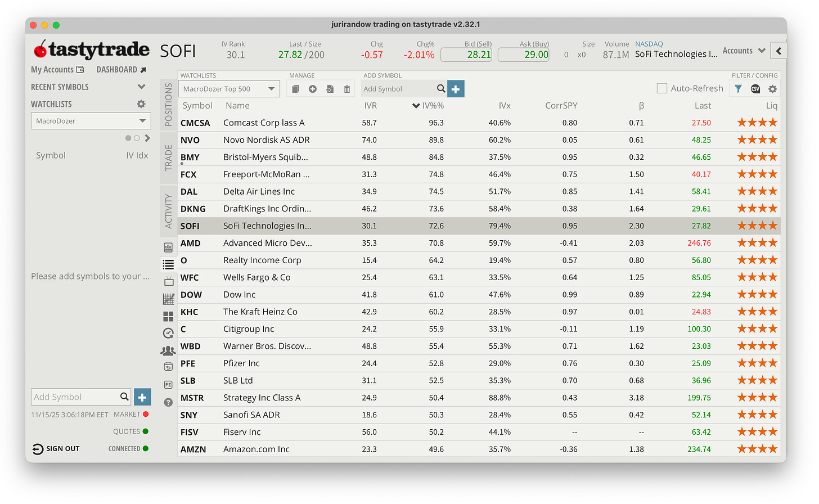
Task: Click into the sidebar Add Symbol field
Action: click(x=75, y=397)
